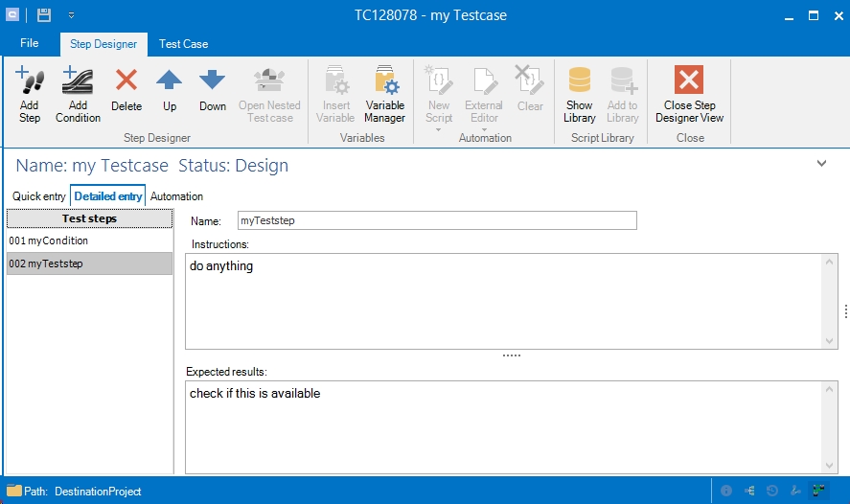Image resolution: width=850 pixels, height=504 pixels.
Task: Switch to the Test Case ribbon tab
Action: (183, 44)
